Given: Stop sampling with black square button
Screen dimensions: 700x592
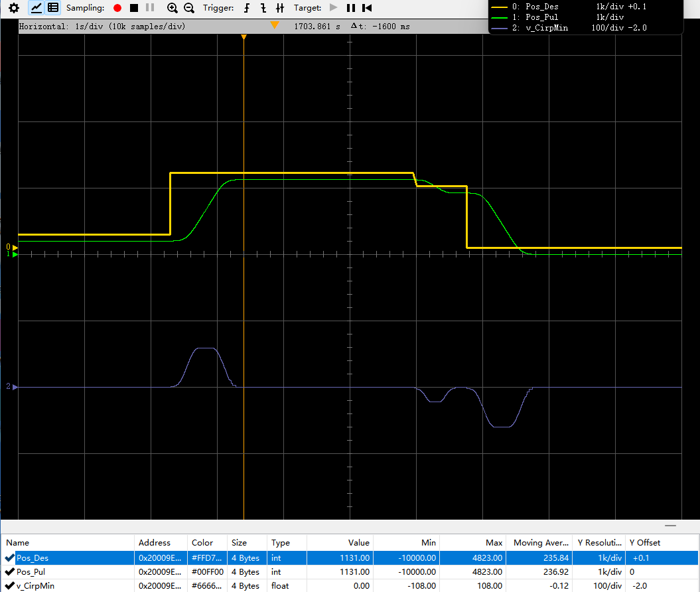Looking at the screenshot, I should point(134,8).
